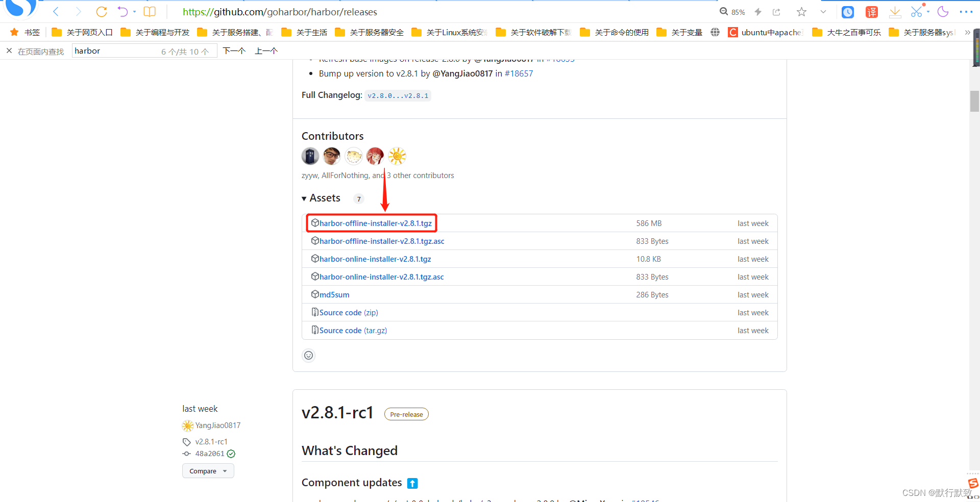
Task: Download Source code (zip)
Action: [x=349, y=313]
